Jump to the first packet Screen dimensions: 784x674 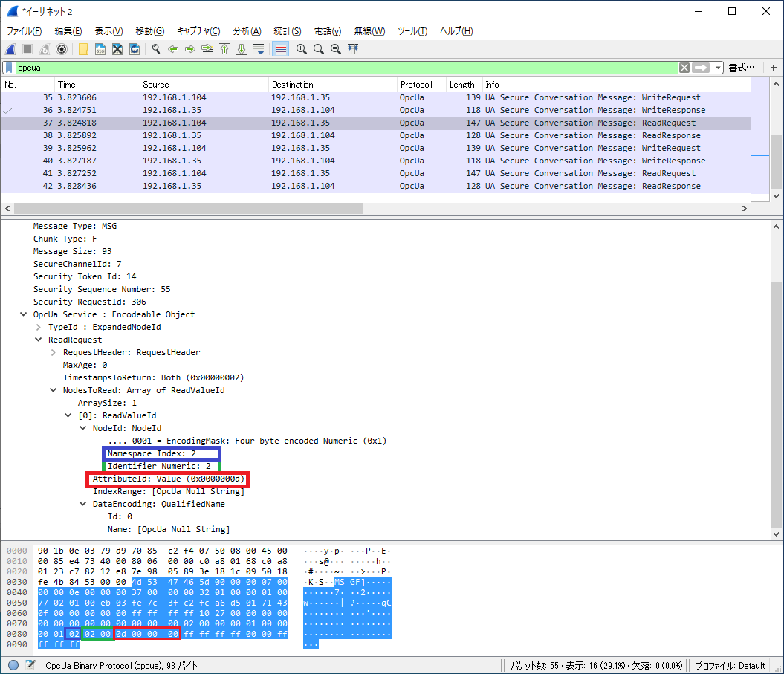(x=224, y=49)
